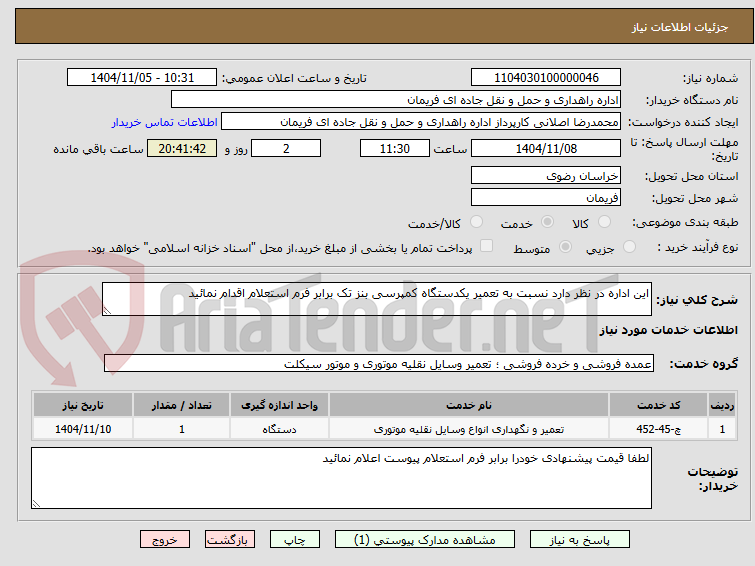Image resolution: width=755 pixels, height=566 pixels.
Task: Open مشاهده مدارک پیوستی (1) attachments
Action: coord(425,540)
